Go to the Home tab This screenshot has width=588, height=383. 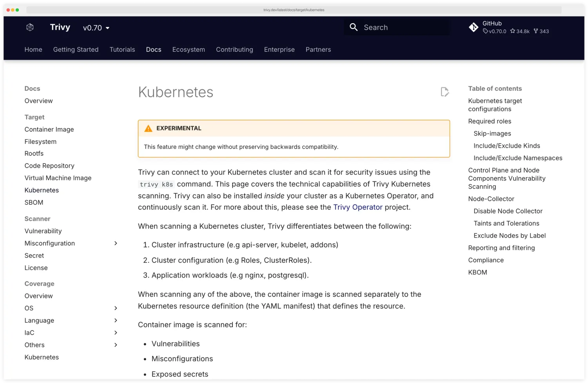click(33, 49)
